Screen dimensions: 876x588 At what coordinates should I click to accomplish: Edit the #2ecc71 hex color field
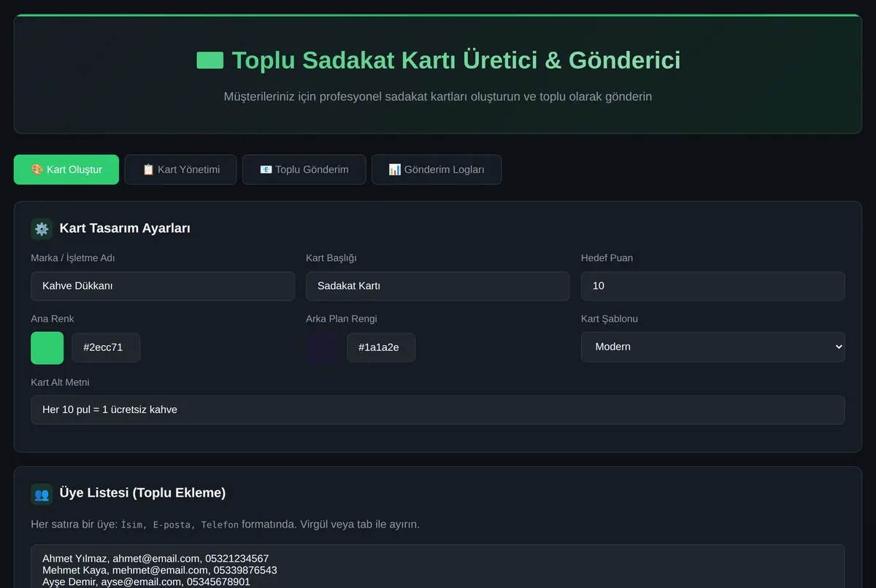pyautogui.click(x=106, y=347)
